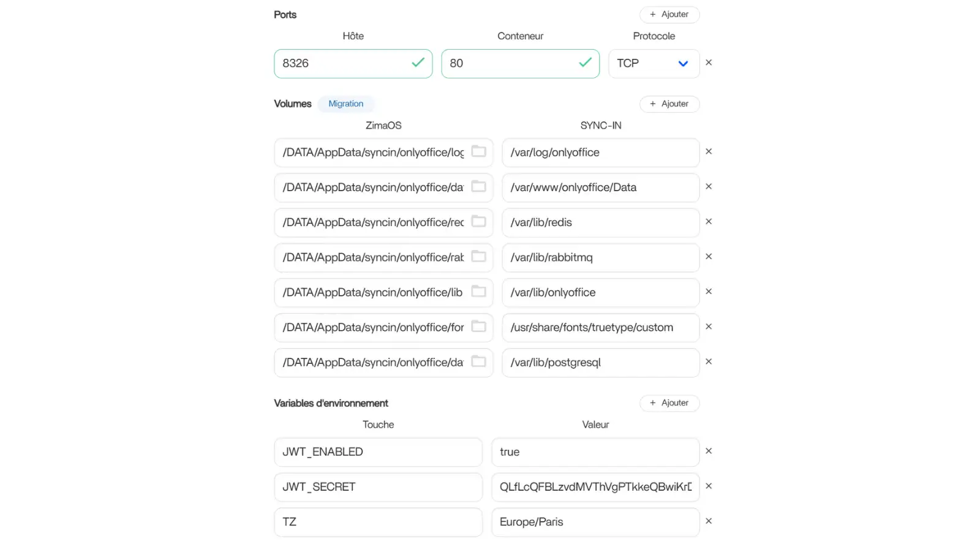Click the Migration badge next to Volumes
Screen dimensions: 980x549
coord(345,104)
